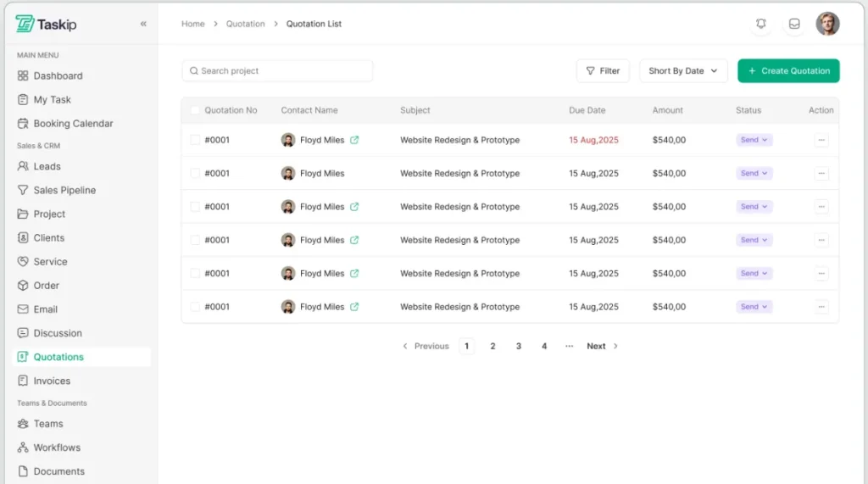The image size is (868, 484).
Task: Open external link icon in first row
Action: coord(354,140)
